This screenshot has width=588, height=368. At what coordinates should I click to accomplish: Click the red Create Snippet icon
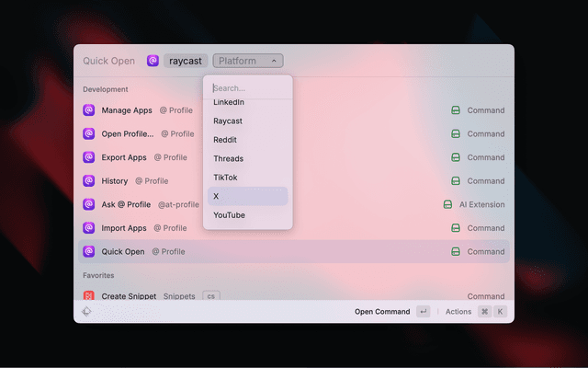click(x=89, y=296)
